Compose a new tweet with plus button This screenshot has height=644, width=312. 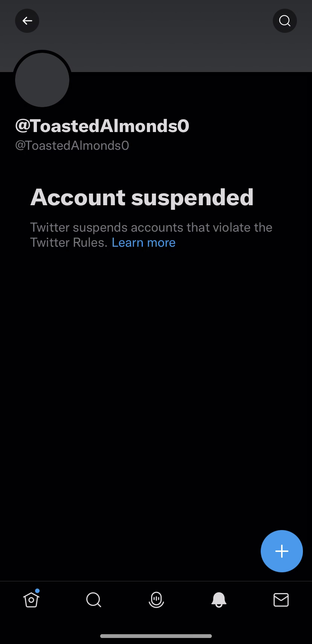282,551
